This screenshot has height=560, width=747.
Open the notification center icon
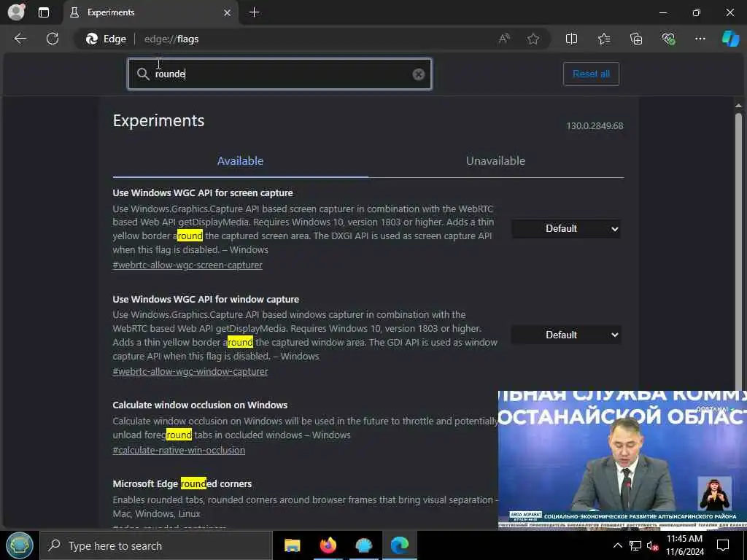(723, 545)
